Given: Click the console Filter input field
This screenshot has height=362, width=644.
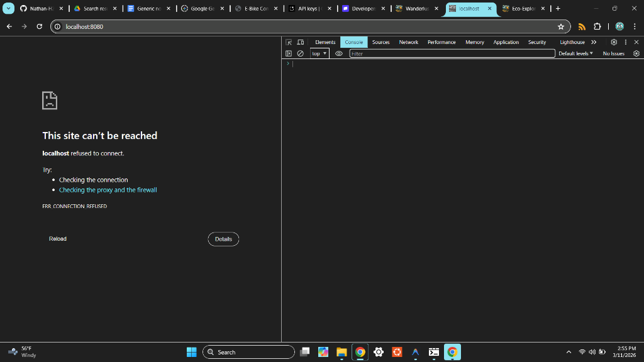Looking at the screenshot, I should pos(452,53).
